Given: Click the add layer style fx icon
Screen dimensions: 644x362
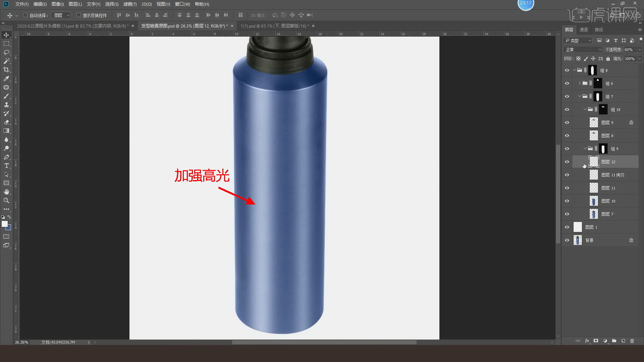Looking at the screenshot, I should [x=587, y=341].
